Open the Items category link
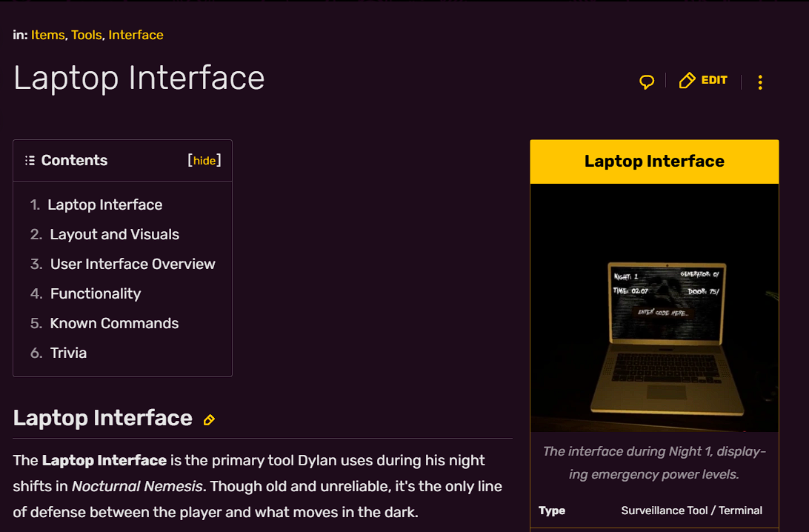This screenshot has width=809, height=532. coord(47,35)
